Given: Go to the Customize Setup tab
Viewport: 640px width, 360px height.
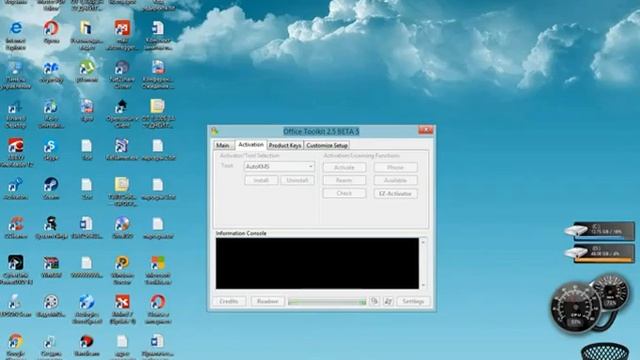Looking at the screenshot, I should 327,145.
